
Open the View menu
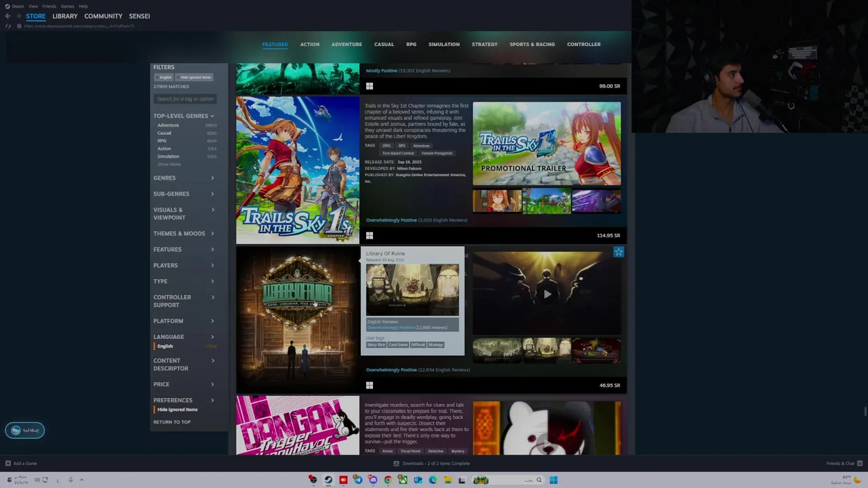(33, 6)
